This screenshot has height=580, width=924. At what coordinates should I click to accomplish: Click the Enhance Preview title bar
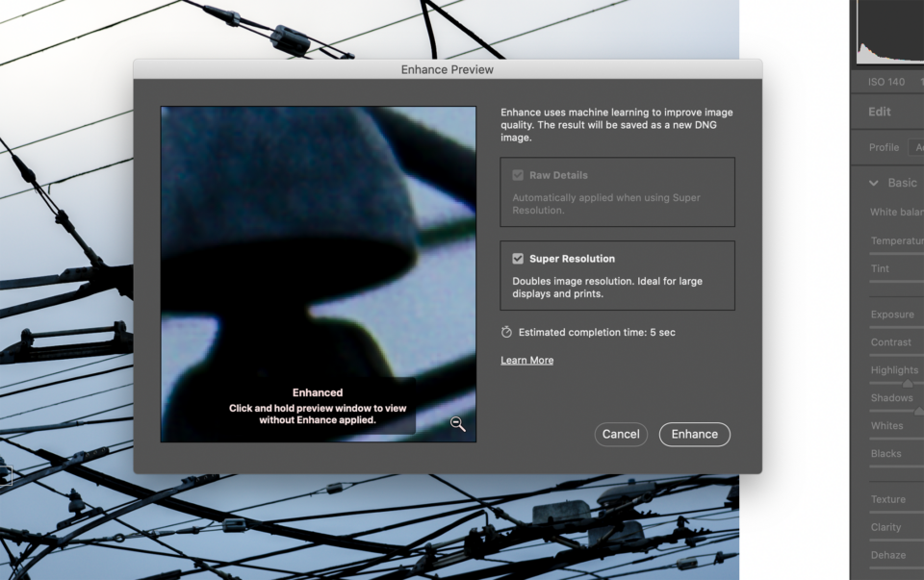[447, 70]
